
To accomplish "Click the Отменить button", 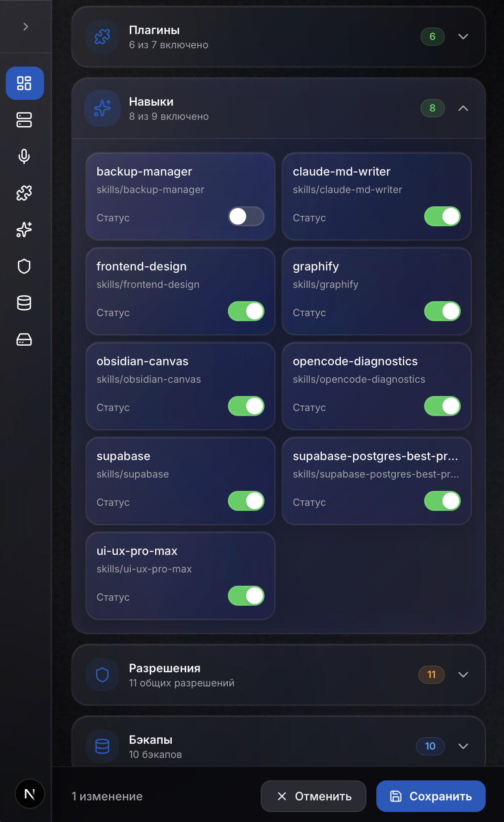I will 314,796.
